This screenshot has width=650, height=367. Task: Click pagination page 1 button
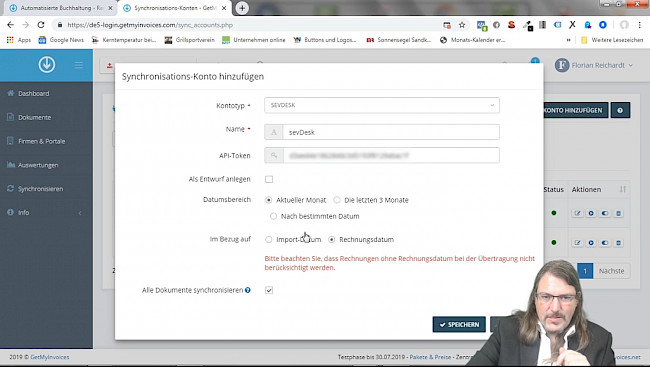coord(585,271)
